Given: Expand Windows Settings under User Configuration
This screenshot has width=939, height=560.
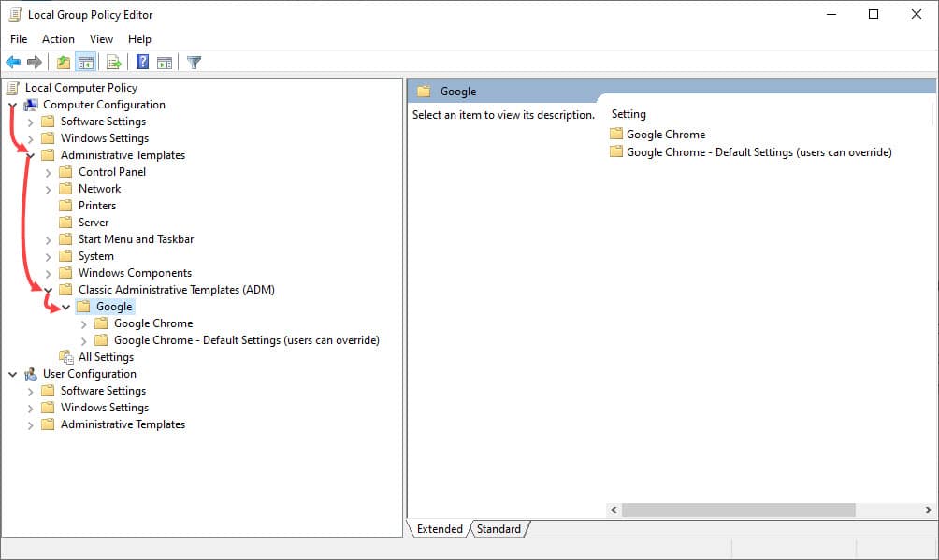Looking at the screenshot, I should (x=31, y=409).
